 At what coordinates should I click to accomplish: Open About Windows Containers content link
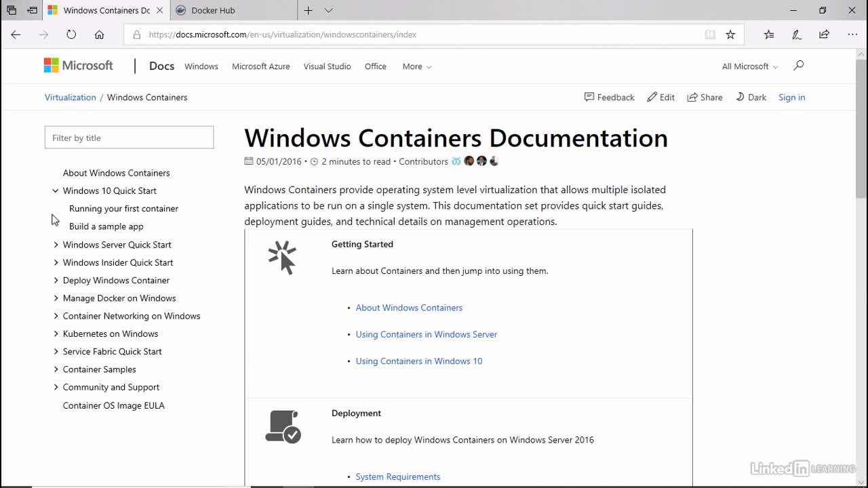coord(409,308)
